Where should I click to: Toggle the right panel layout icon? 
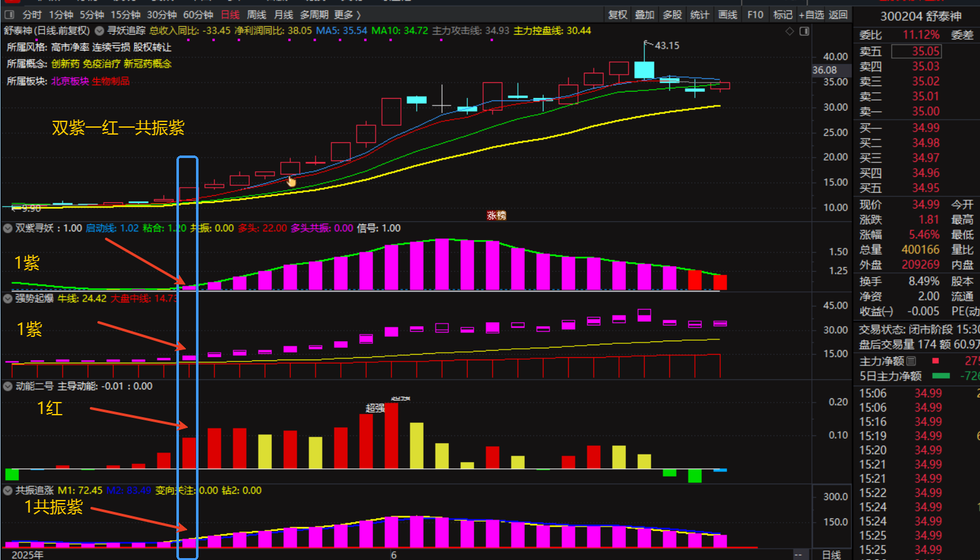tap(804, 31)
